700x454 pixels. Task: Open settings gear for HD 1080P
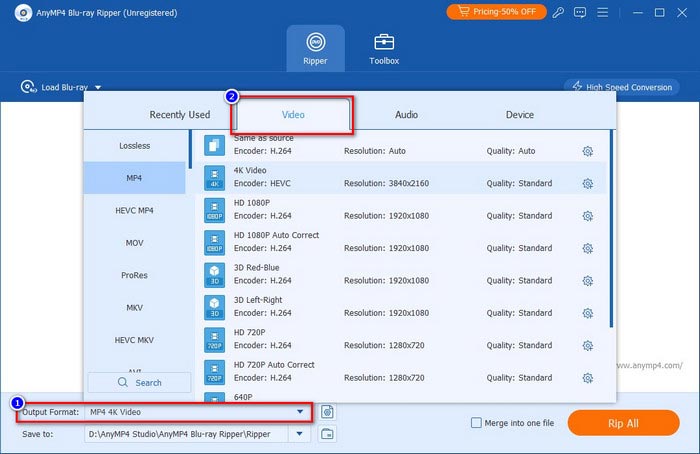pos(588,216)
